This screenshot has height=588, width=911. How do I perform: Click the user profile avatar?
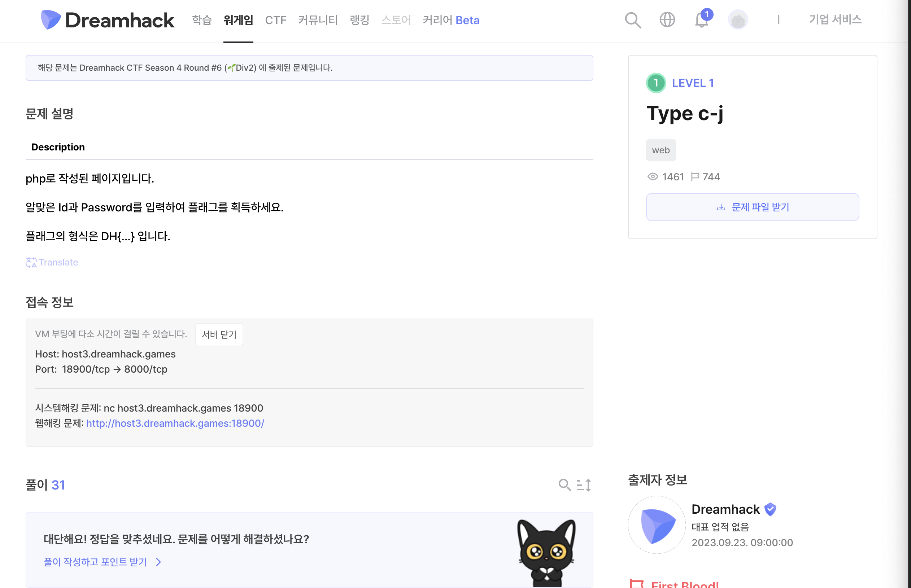point(738,20)
